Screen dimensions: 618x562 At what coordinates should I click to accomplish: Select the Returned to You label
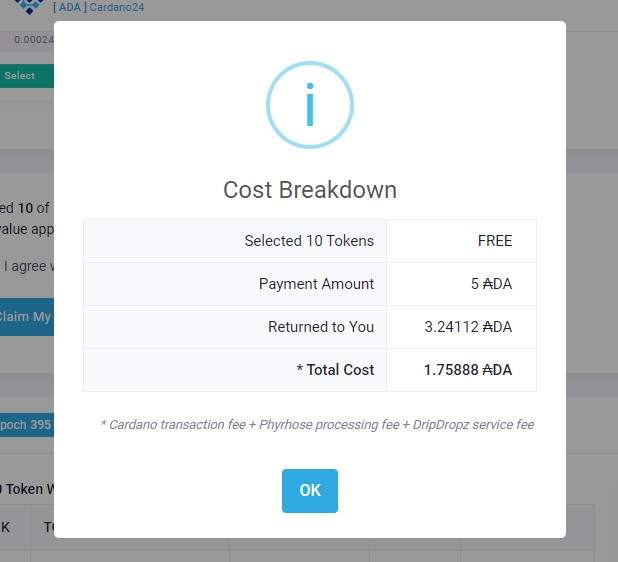[x=320, y=327]
